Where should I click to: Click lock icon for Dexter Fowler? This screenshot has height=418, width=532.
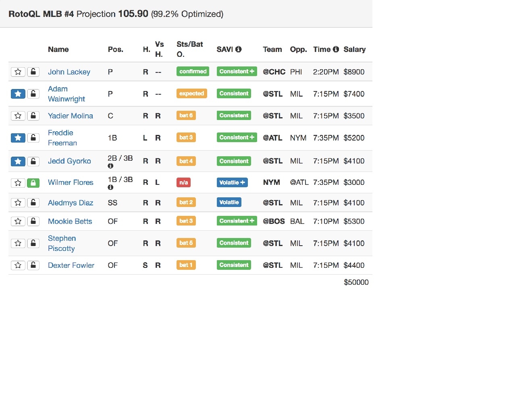click(x=33, y=265)
